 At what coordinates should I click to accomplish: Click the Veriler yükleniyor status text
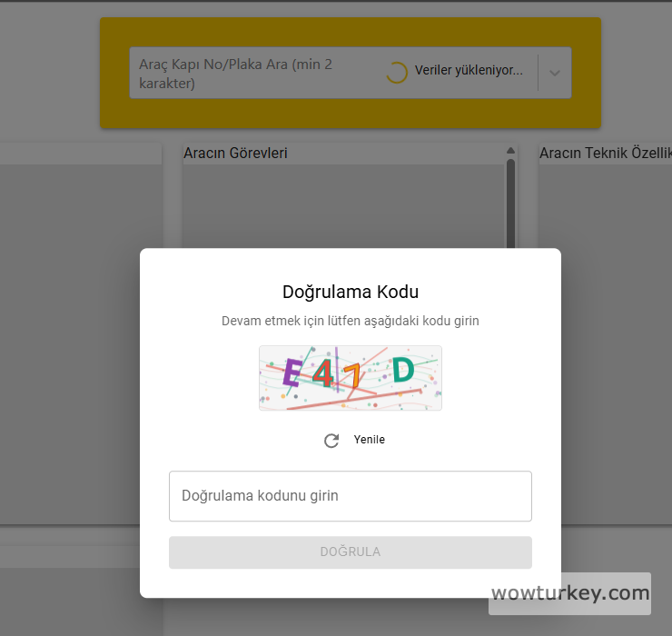pyautogui.click(x=469, y=70)
